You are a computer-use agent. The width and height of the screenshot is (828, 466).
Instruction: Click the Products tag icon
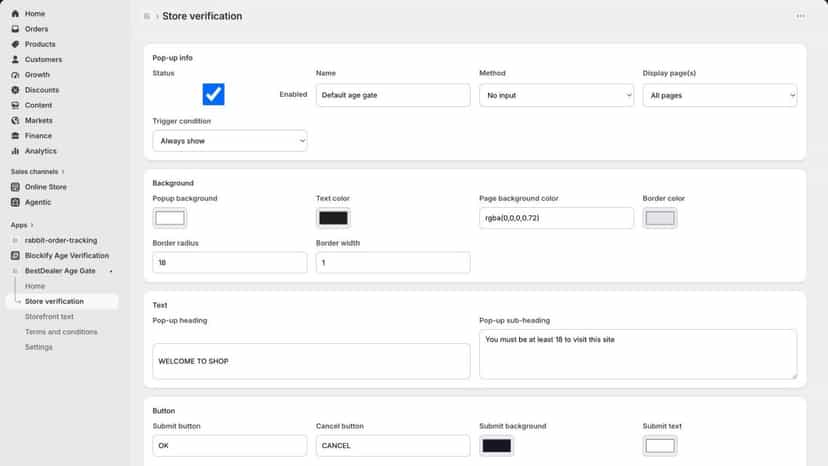pyautogui.click(x=15, y=44)
